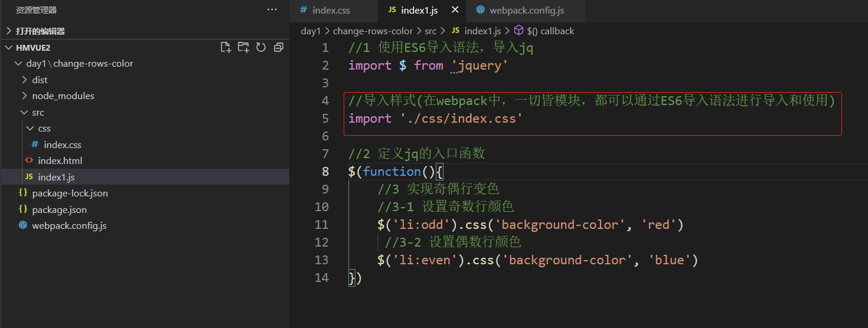Click the New File icon in explorer header
The height and width of the screenshot is (328, 868).
click(226, 47)
